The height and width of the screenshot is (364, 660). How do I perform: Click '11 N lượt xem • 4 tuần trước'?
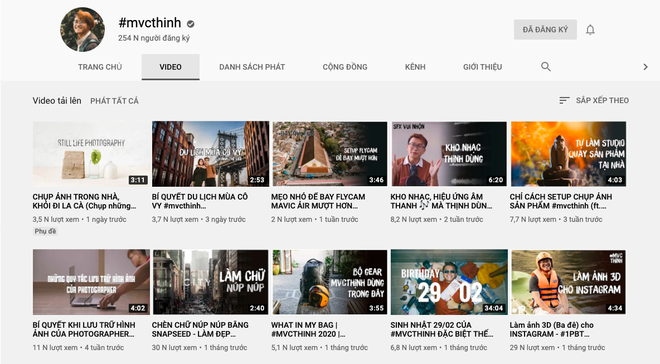point(78,348)
